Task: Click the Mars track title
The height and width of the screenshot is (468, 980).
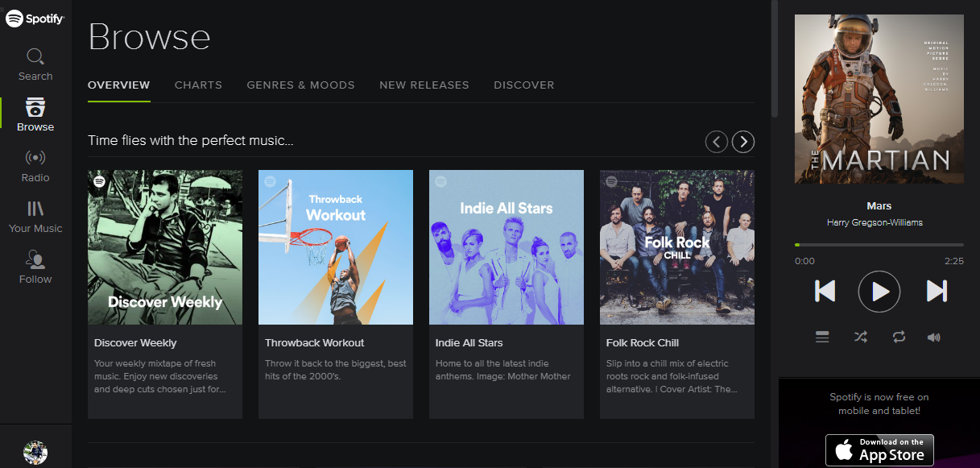Action: click(879, 206)
